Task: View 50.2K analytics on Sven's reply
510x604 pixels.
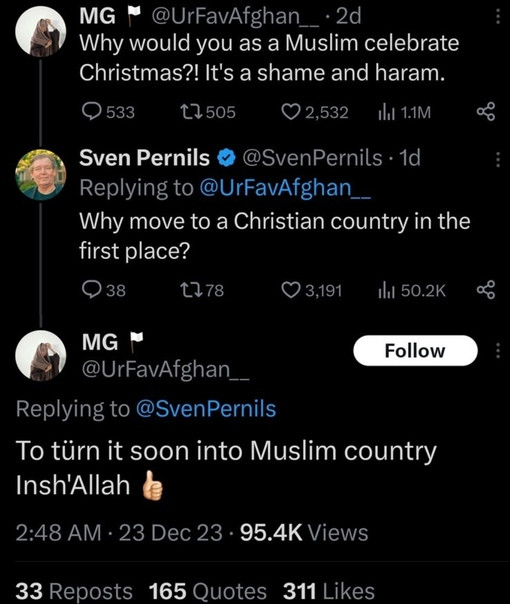Action: pos(412,290)
